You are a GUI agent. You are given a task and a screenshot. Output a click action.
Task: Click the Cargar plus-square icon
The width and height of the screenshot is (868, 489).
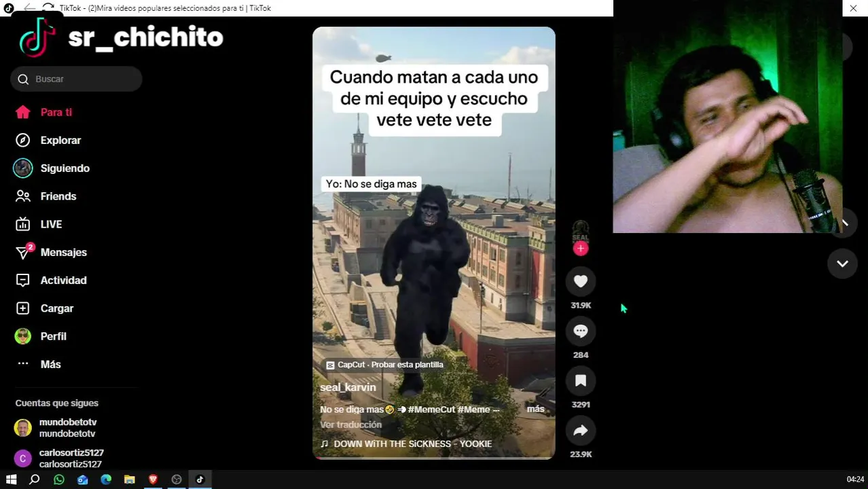(x=23, y=308)
